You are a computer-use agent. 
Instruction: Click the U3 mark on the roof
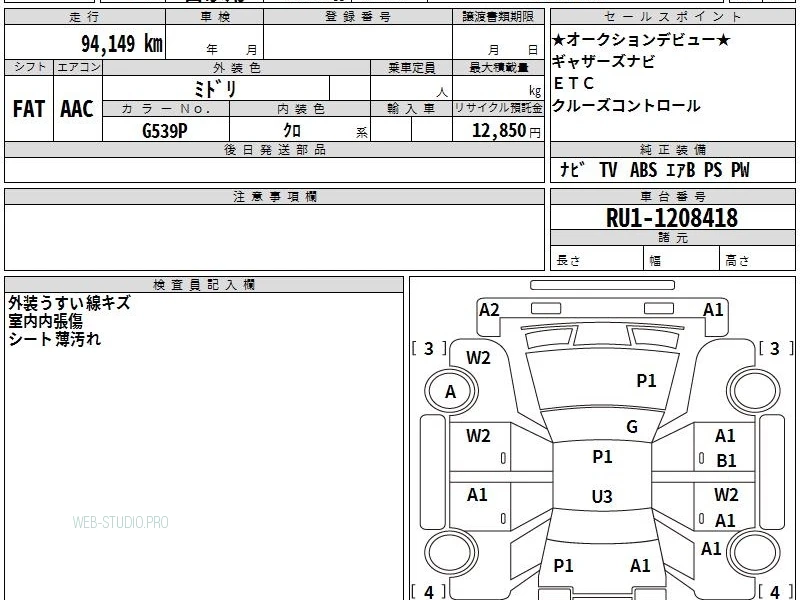[602, 496]
